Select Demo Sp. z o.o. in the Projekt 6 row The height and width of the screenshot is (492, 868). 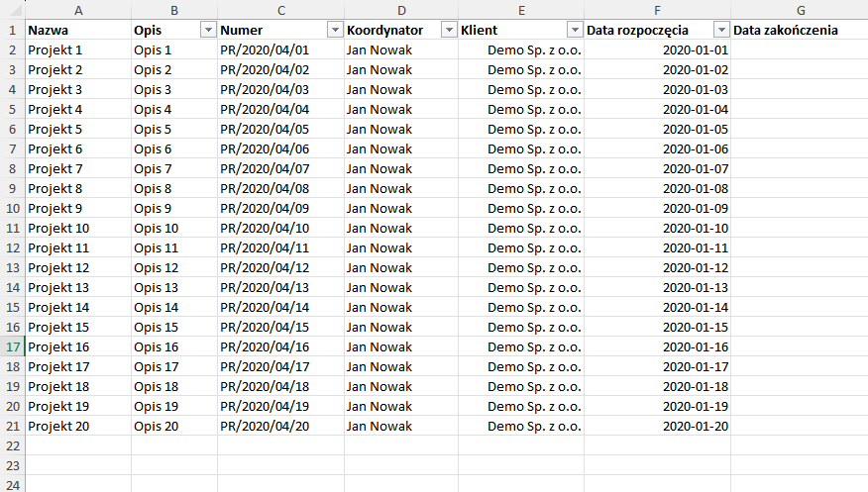[x=521, y=149]
